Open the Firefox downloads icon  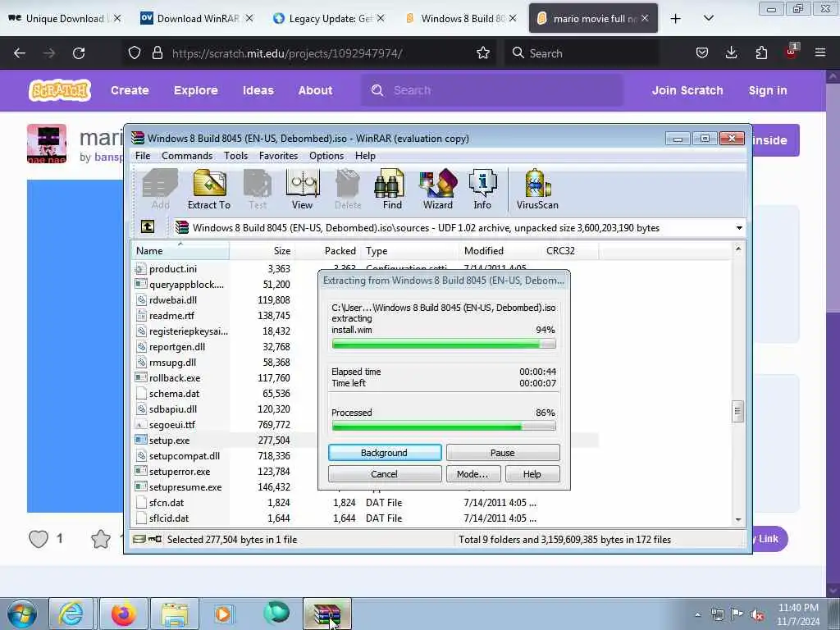click(x=731, y=52)
